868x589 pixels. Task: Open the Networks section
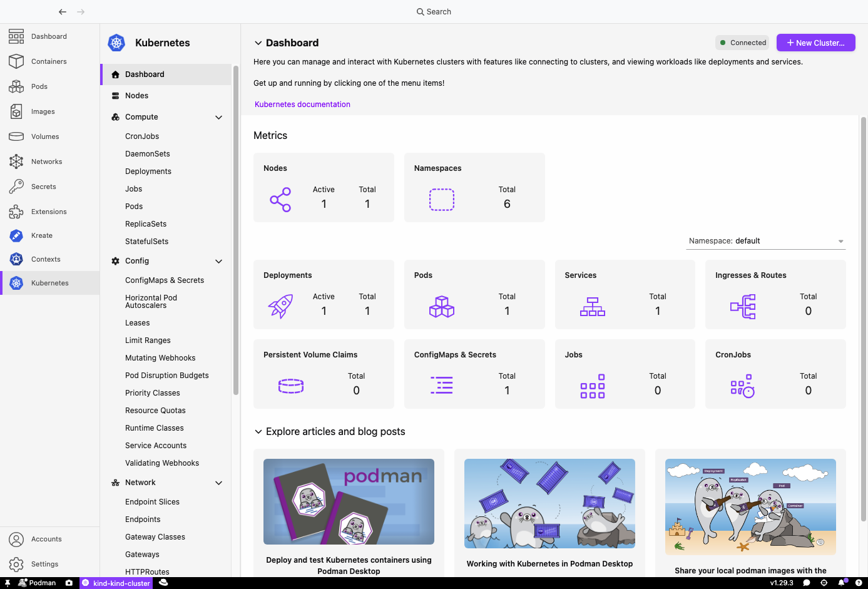point(49,161)
